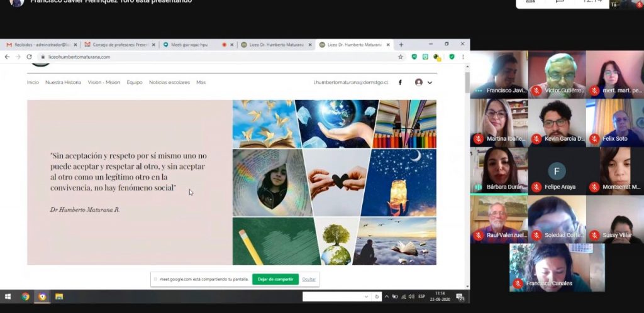Image resolution: width=644 pixels, height=313 pixels.
Task: Open the Equipo page
Action: click(x=135, y=82)
